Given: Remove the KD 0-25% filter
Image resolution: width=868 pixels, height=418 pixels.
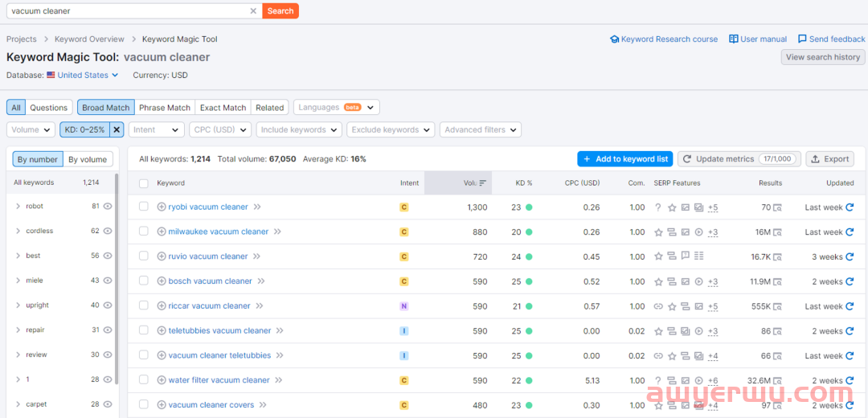Looking at the screenshot, I should click(117, 129).
